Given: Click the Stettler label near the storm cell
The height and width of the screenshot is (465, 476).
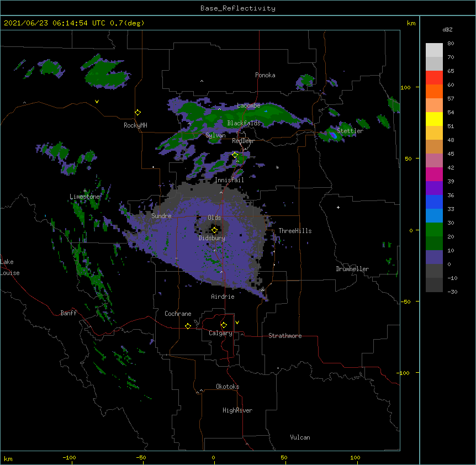Looking at the screenshot, I should click(350, 131).
